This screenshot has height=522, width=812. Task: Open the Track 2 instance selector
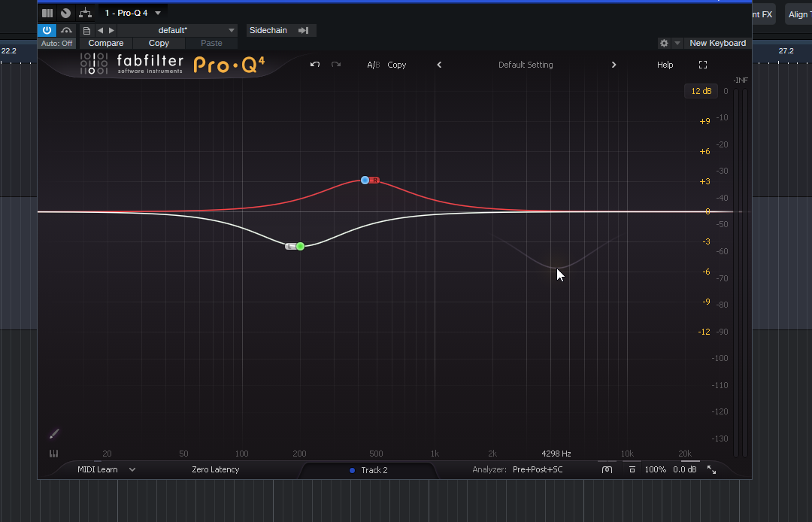[x=368, y=470]
